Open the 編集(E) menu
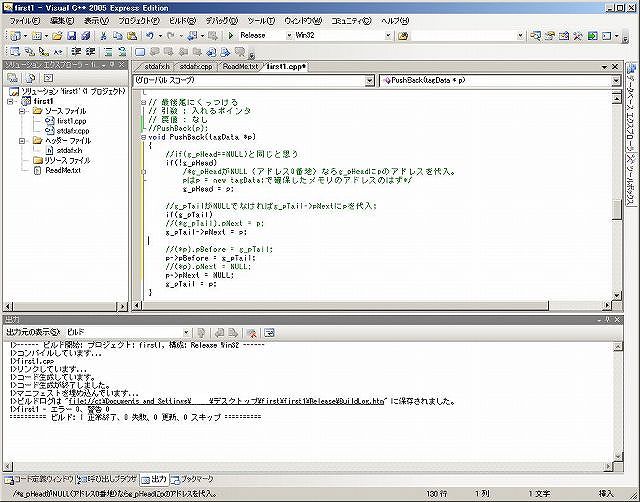This screenshot has height=502, width=640. pos(62,21)
